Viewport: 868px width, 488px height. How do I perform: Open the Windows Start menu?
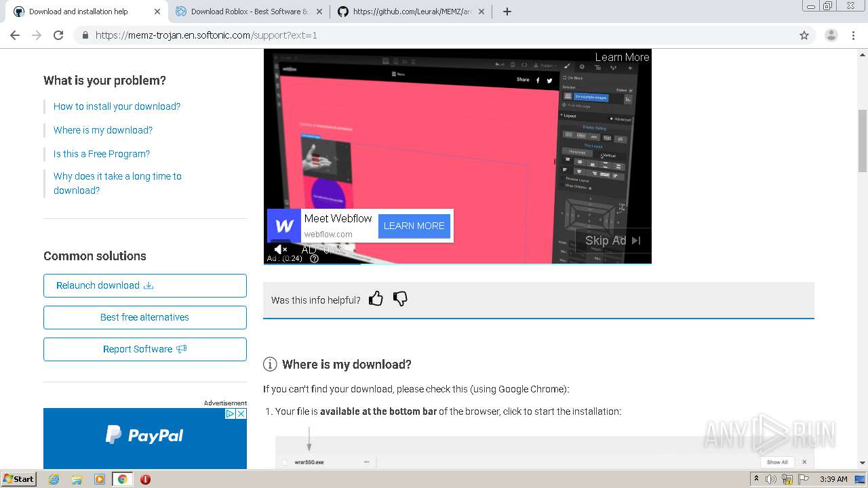point(18,479)
